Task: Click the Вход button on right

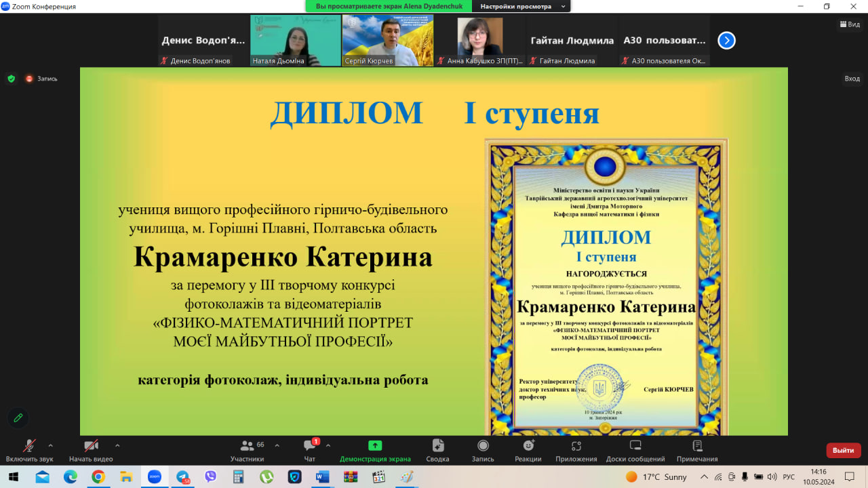Action: 852,79
